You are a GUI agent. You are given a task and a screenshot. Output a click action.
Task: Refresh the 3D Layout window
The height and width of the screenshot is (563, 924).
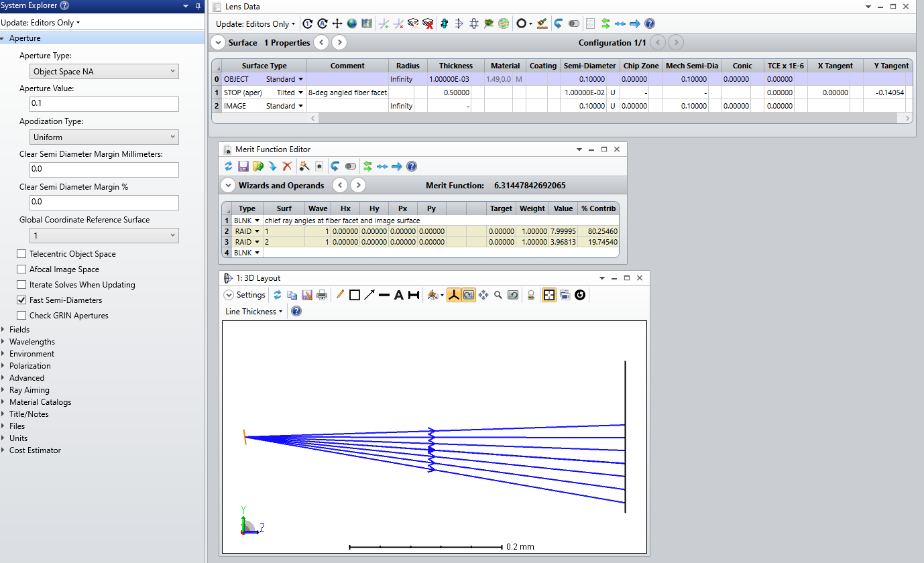(x=277, y=295)
